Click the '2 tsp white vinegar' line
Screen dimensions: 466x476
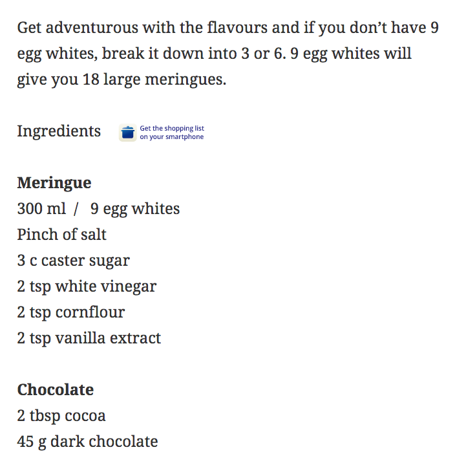pyautogui.click(x=87, y=287)
